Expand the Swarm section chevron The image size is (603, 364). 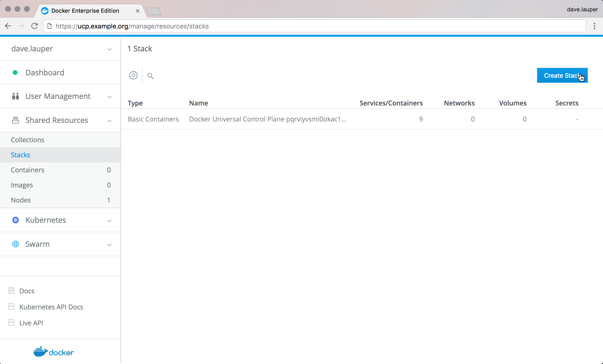(109, 244)
